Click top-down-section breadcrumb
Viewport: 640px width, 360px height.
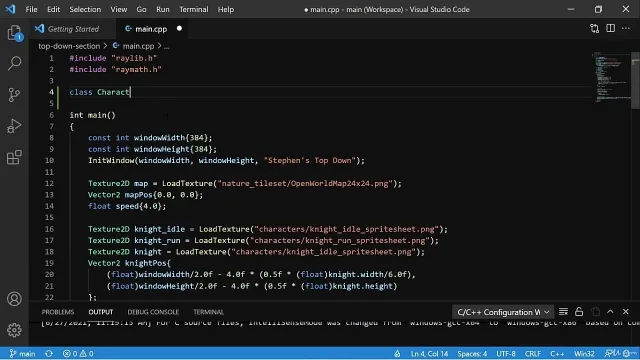coord(69,46)
